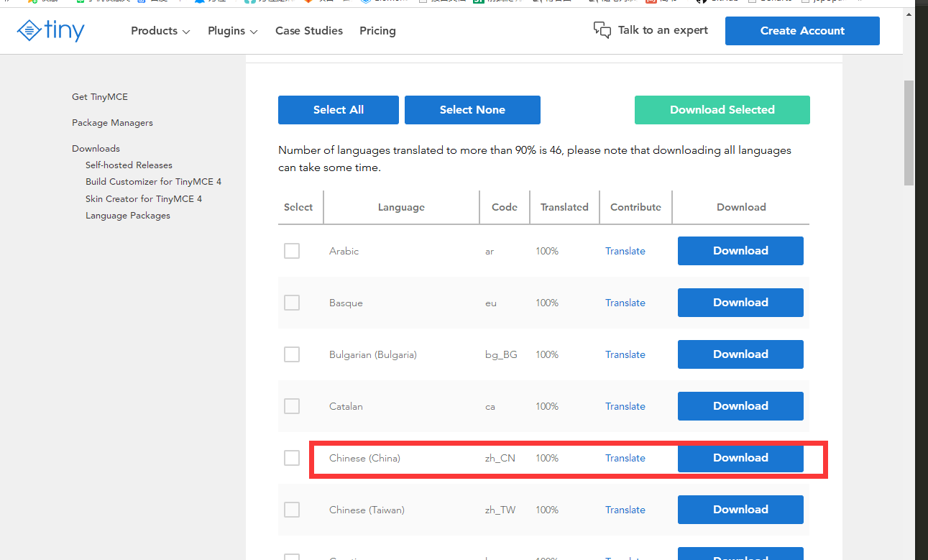The image size is (928, 560).
Task: Open Package Managers in sidebar
Action: [x=112, y=123]
